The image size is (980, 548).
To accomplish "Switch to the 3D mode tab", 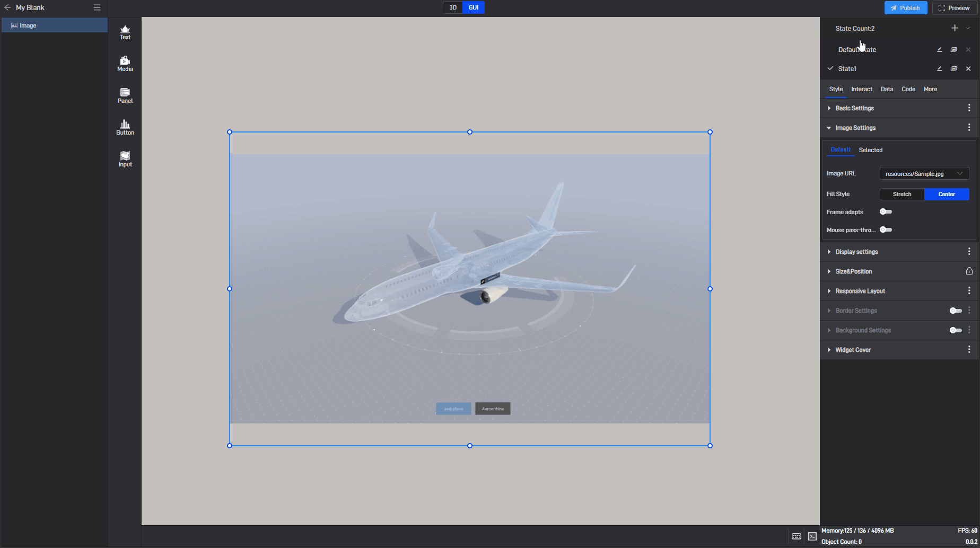I will tap(453, 7).
